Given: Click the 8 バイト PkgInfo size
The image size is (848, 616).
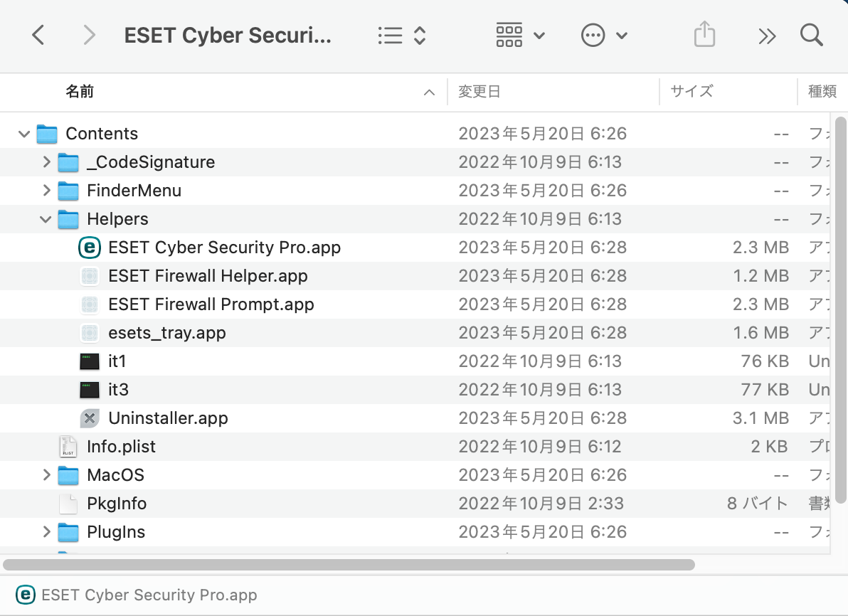Looking at the screenshot, I should (x=757, y=504).
